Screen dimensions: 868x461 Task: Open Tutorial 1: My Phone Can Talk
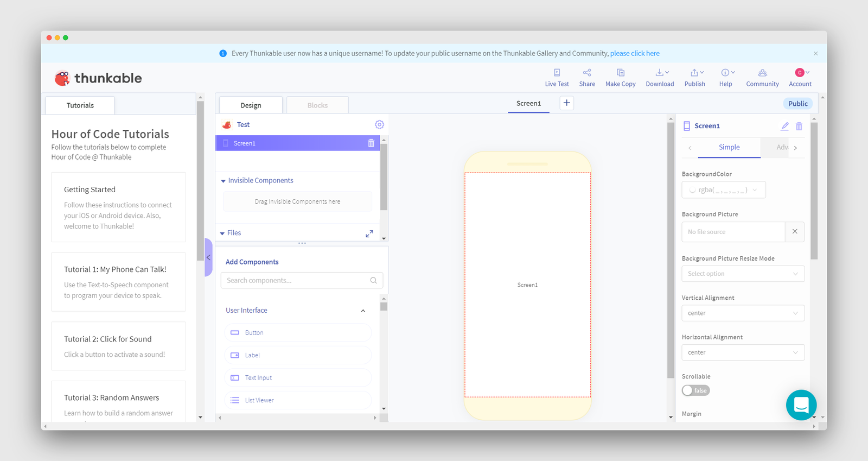[x=118, y=282]
